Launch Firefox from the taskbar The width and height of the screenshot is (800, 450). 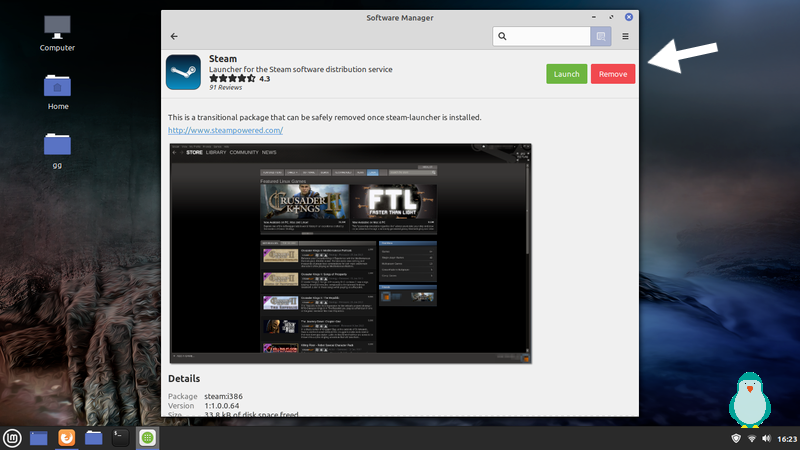pos(66,438)
